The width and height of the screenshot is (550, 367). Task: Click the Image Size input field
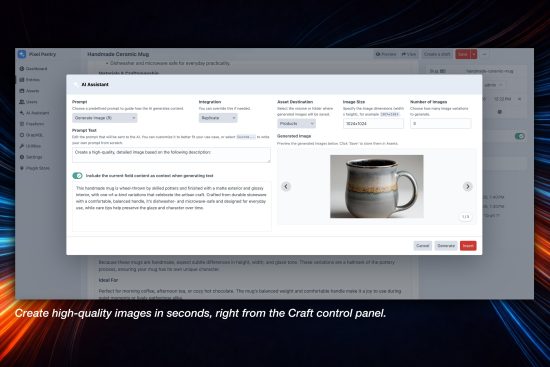[x=373, y=124]
